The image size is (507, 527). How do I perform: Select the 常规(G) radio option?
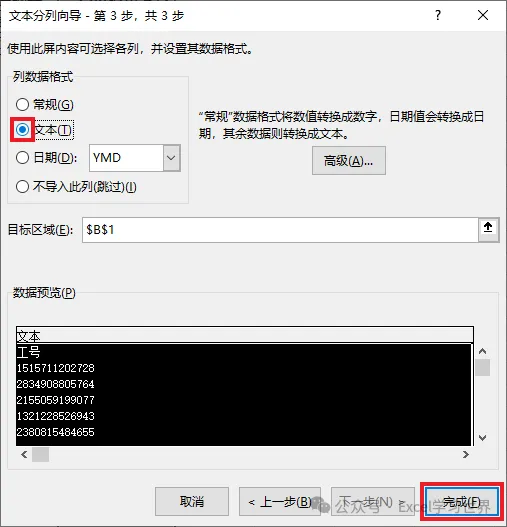22,105
